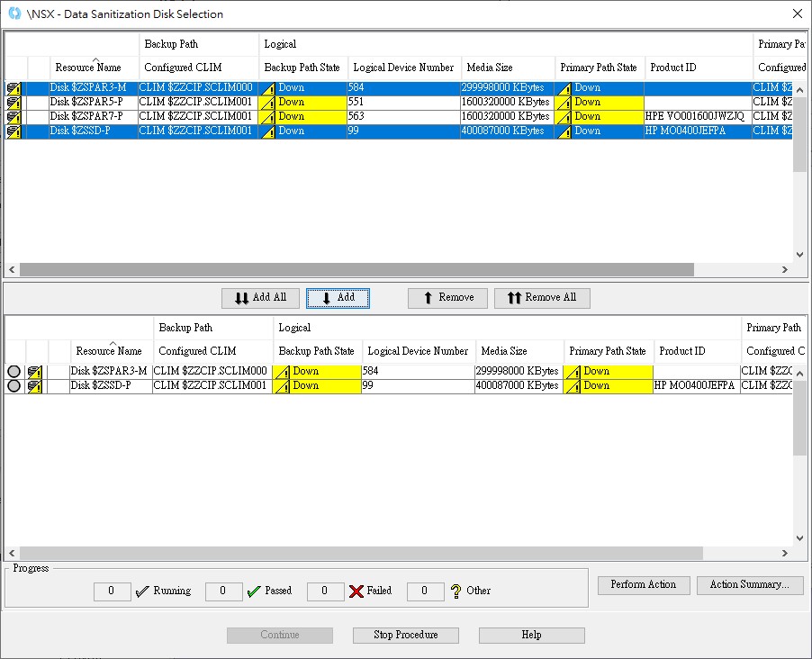Click status circle of $ZSSD-P in lower table
Image resolution: width=812 pixels, height=659 pixels.
14,386
